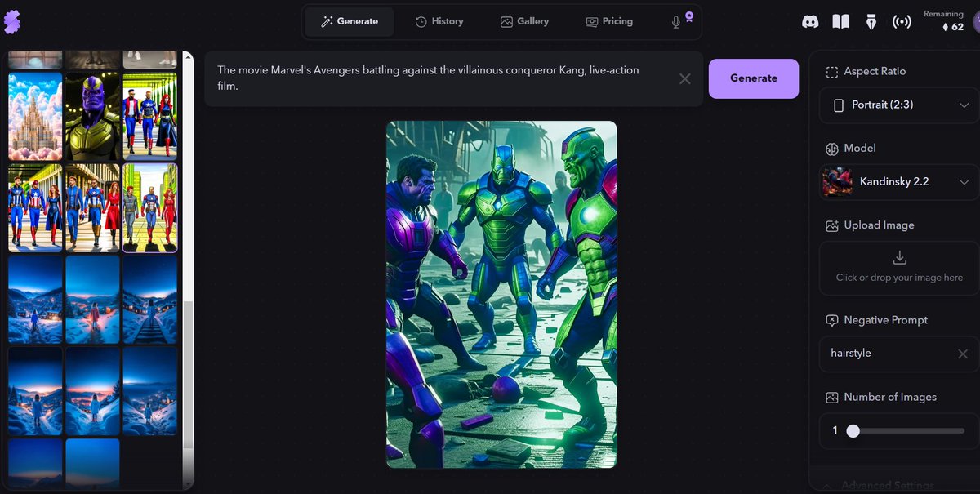Open the generated robots battle image
The width and height of the screenshot is (980, 494).
point(501,294)
